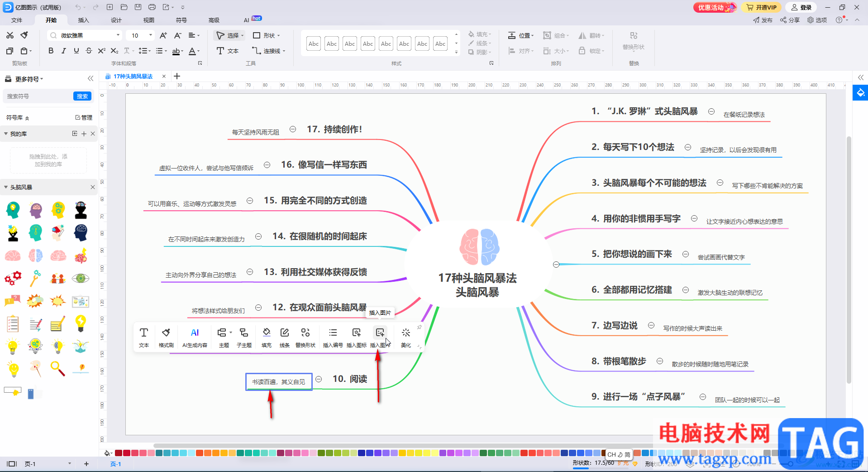This screenshot has width=868, height=472.
Task: Switch to the 高级 ribbon tab
Action: [214, 20]
